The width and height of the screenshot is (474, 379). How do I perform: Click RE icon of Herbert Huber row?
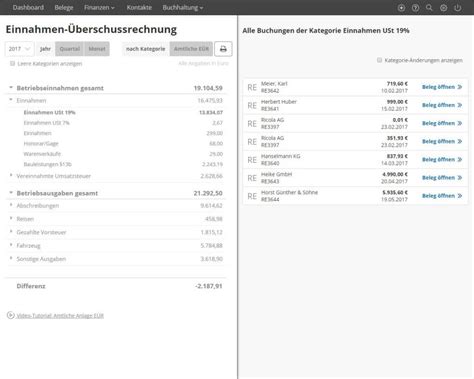click(252, 105)
